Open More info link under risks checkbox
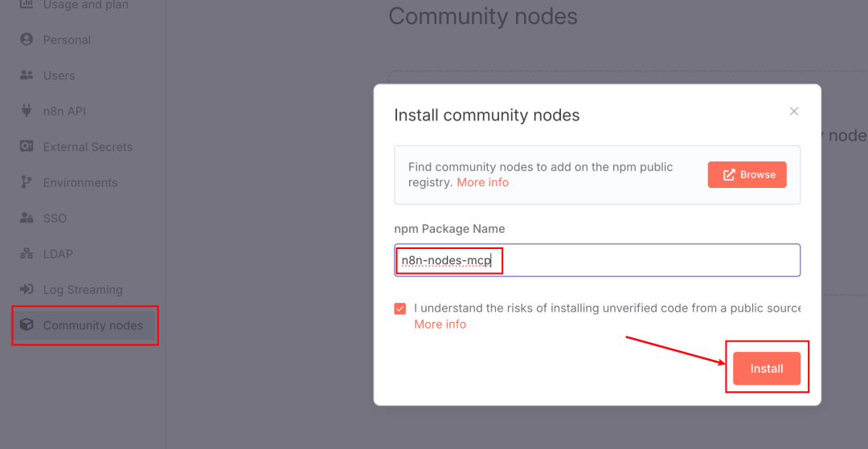This screenshot has height=449, width=868. [440, 325]
